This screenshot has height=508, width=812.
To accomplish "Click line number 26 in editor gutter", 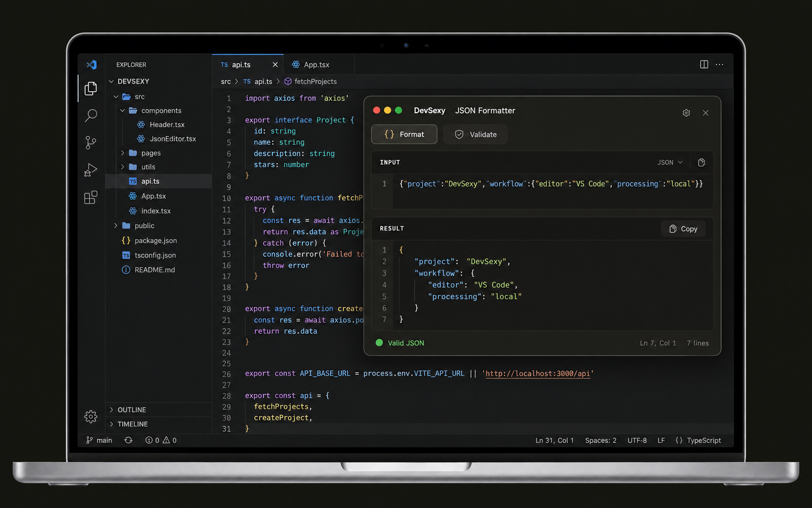I will coord(226,374).
